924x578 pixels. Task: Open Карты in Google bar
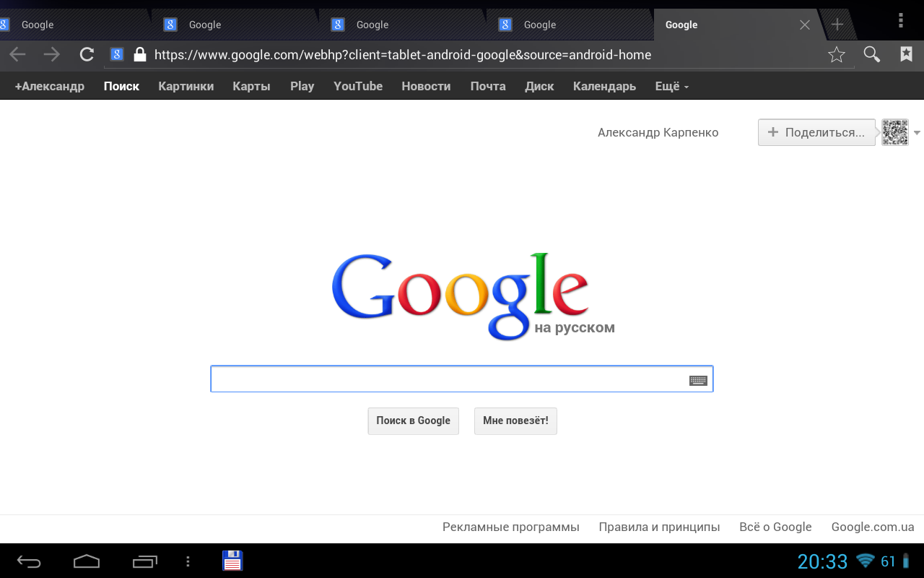251,86
